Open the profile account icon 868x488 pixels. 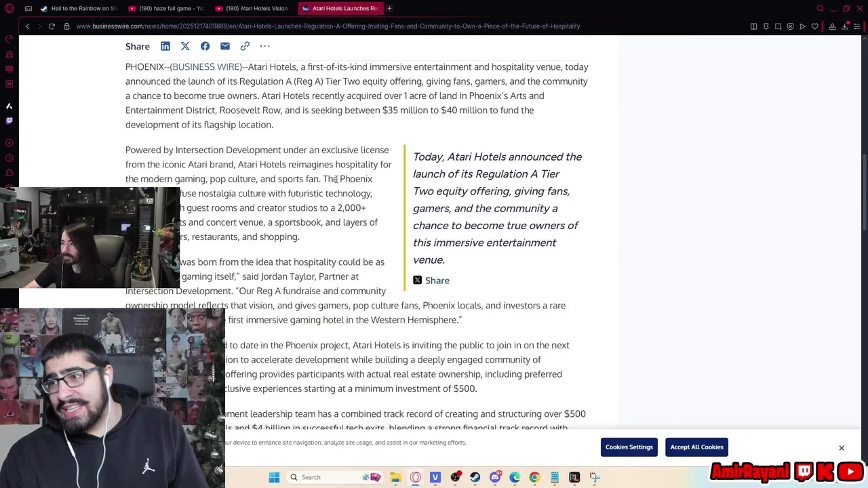click(x=832, y=26)
